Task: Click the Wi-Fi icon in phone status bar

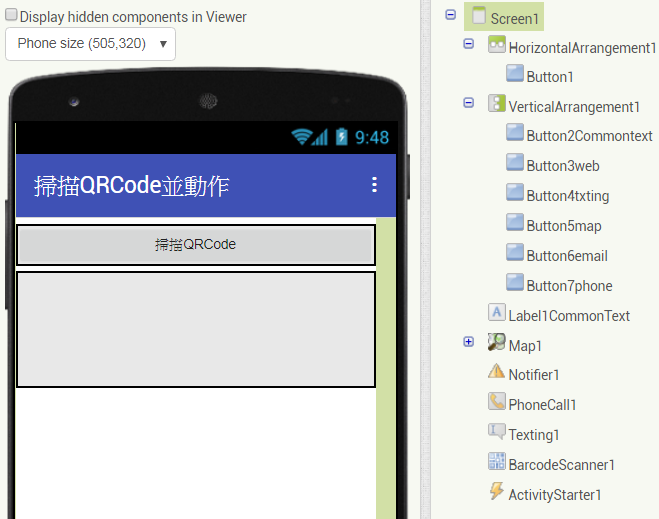Action: [x=301, y=137]
